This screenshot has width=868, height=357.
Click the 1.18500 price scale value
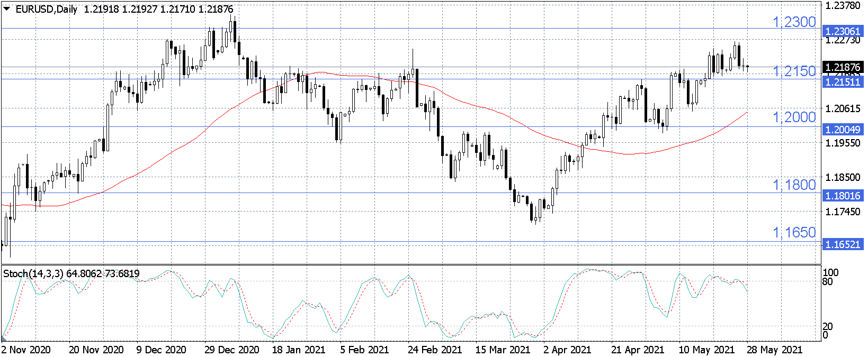pyautogui.click(x=843, y=177)
